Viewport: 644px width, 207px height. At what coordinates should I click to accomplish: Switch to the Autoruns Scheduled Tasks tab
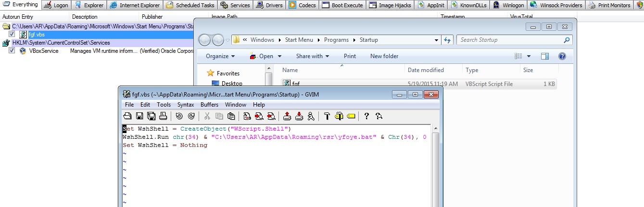pyautogui.click(x=189, y=5)
